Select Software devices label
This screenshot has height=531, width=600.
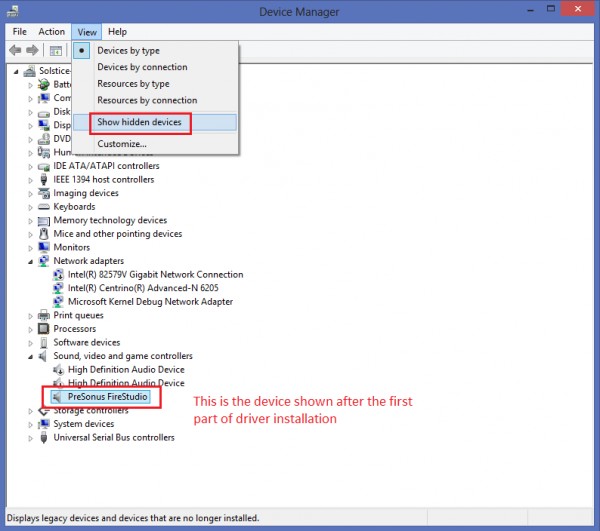click(x=87, y=342)
